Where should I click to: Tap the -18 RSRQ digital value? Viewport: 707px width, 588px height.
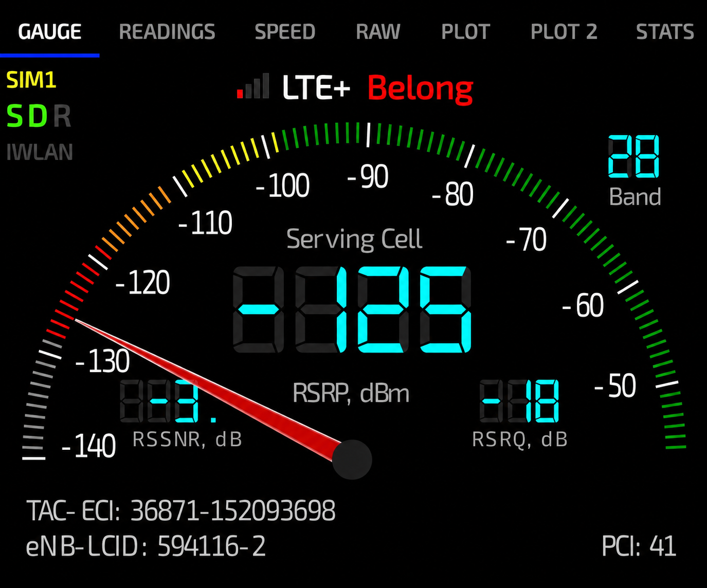(x=519, y=401)
